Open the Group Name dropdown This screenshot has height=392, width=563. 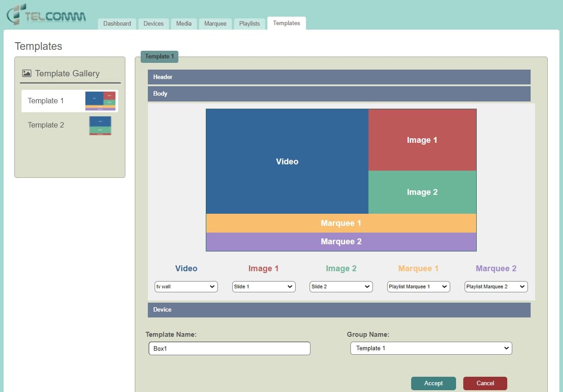pyautogui.click(x=431, y=348)
